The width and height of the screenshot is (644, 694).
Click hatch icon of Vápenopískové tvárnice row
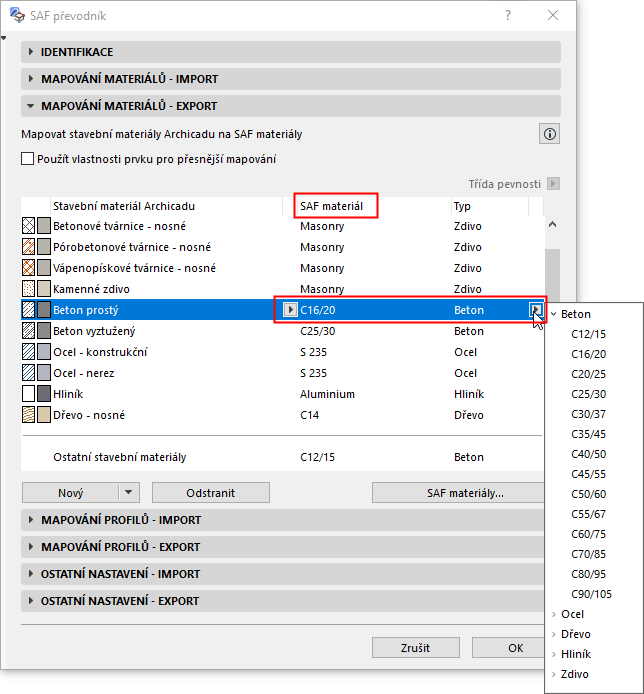coord(28,268)
